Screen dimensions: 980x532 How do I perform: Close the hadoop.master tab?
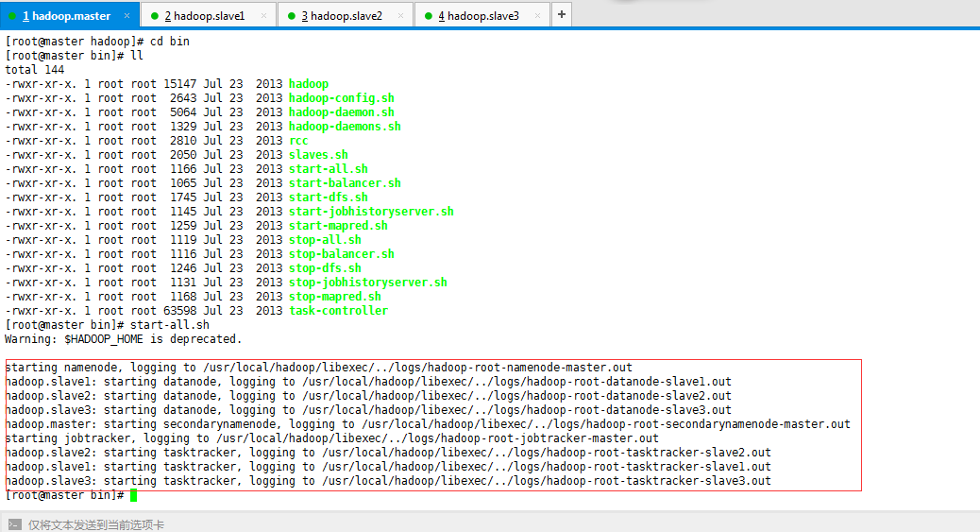(x=127, y=16)
